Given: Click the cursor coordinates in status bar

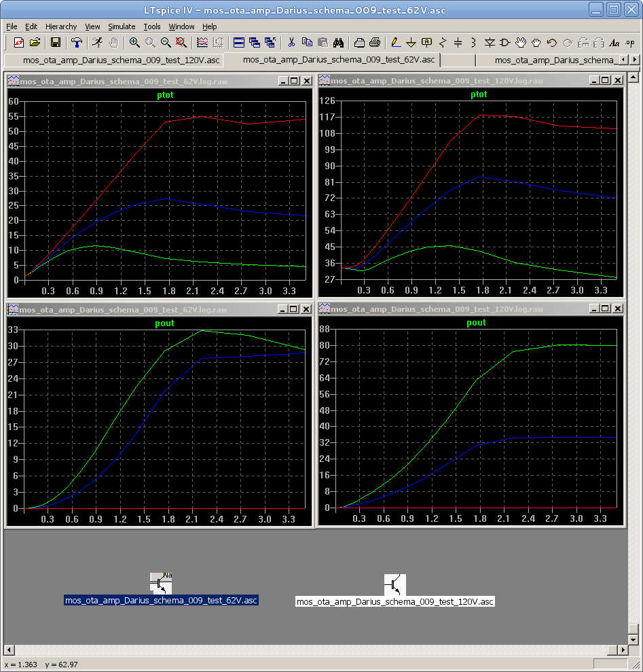Looking at the screenshot, I should [41, 665].
